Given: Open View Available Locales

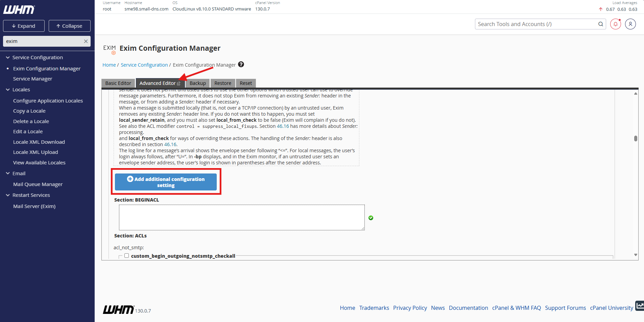Looking at the screenshot, I should click(x=39, y=163).
